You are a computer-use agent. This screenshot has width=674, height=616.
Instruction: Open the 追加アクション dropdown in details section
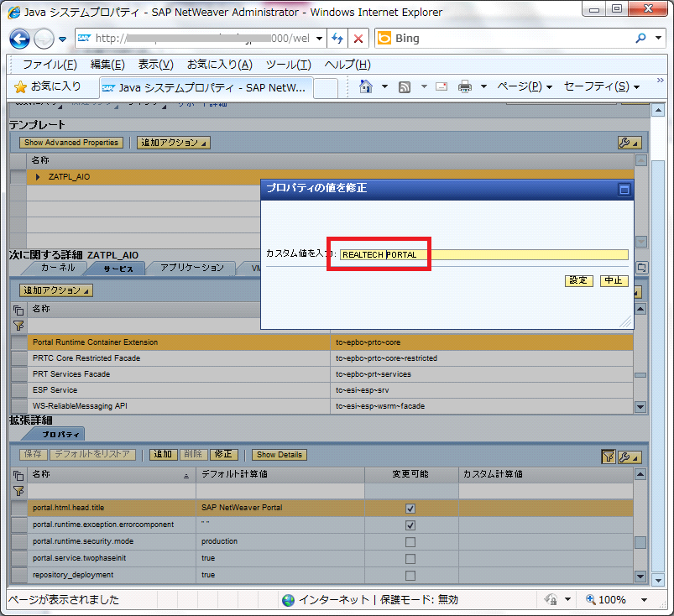(x=56, y=290)
